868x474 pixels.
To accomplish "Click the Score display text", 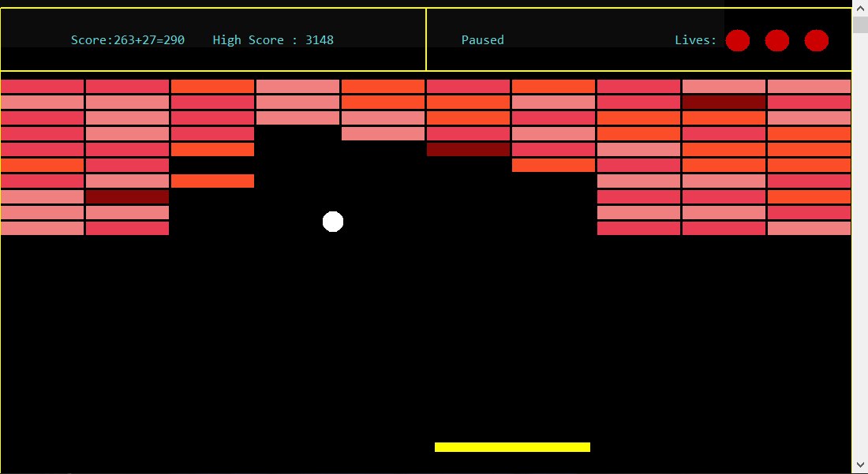I will pyautogui.click(x=127, y=39).
